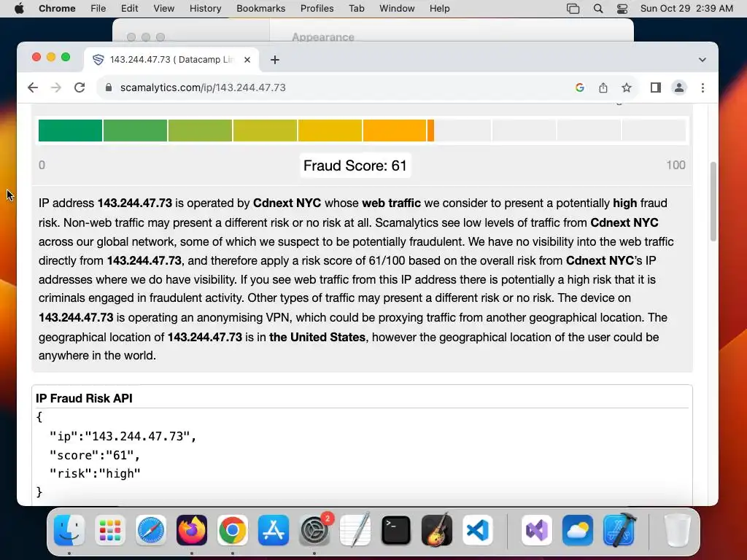The height and width of the screenshot is (560, 747).
Task: Click the Fraud Score: 61 label
Action: coord(355,166)
